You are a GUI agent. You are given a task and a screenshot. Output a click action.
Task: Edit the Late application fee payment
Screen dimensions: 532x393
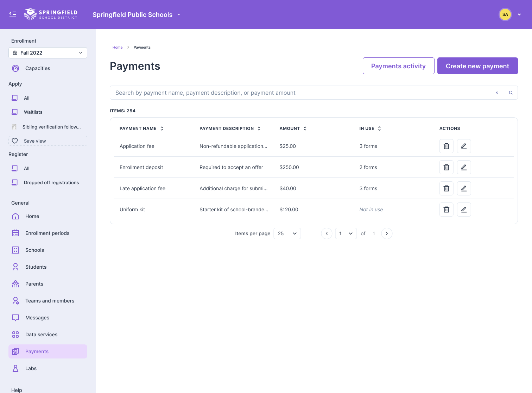[x=464, y=188]
